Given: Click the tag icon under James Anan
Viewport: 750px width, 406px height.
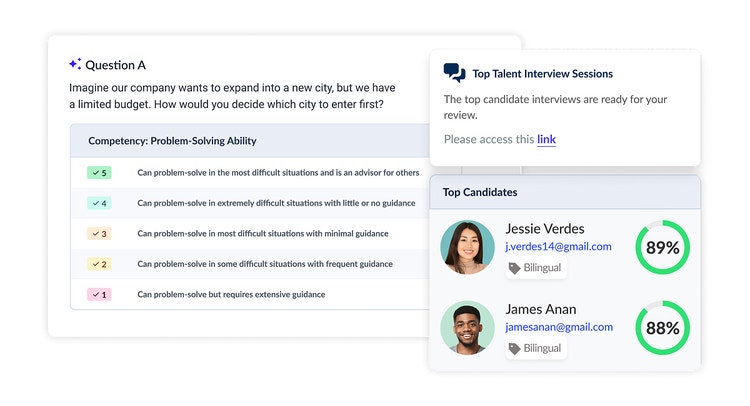Looking at the screenshot, I should click(x=514, y=349).
